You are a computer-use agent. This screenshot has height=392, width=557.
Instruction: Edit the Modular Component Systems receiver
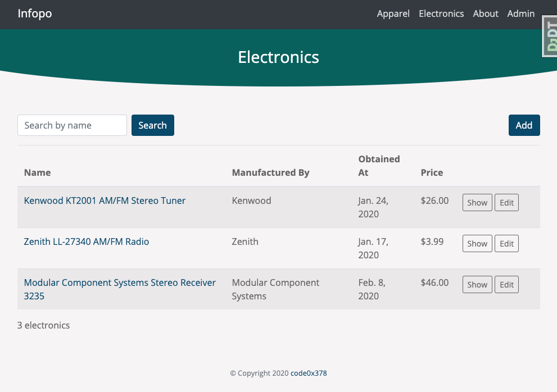(506, 285)
